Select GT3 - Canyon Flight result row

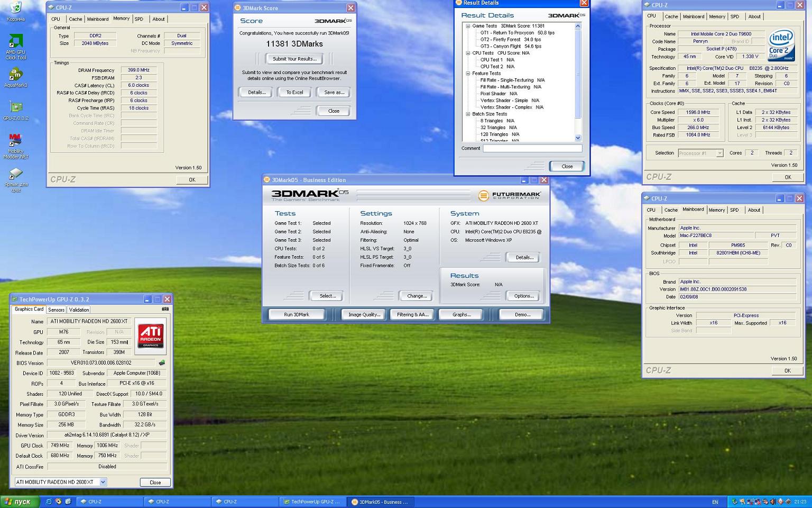[x=511, y=47]
